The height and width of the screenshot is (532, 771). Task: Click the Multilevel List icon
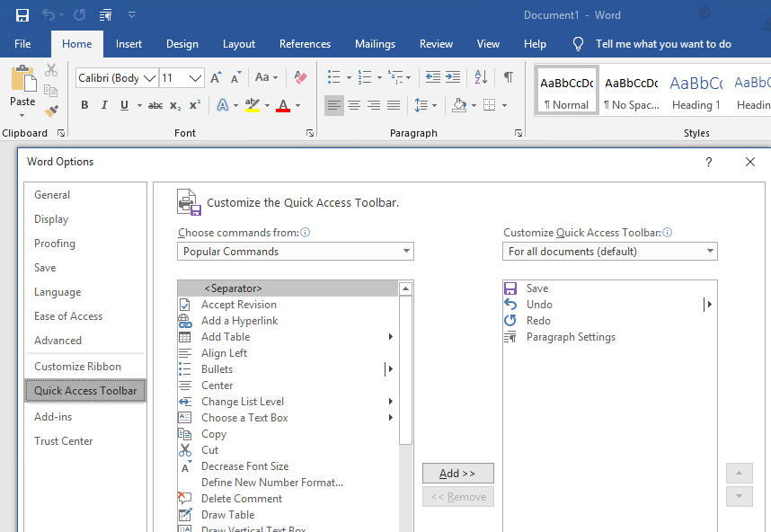[395, 77]
